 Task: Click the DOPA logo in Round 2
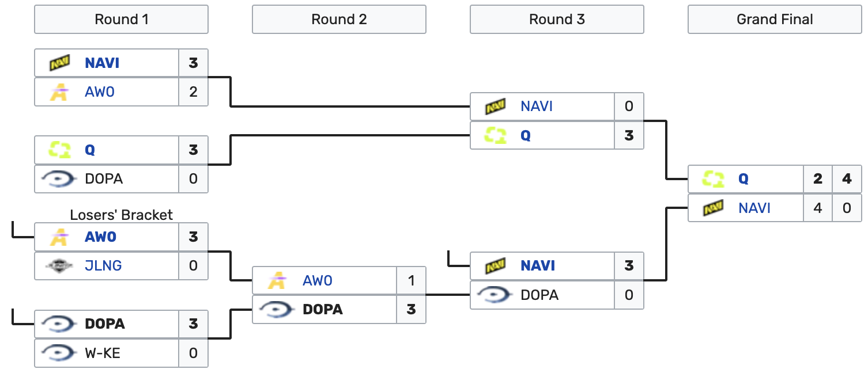tap(277, 310)
